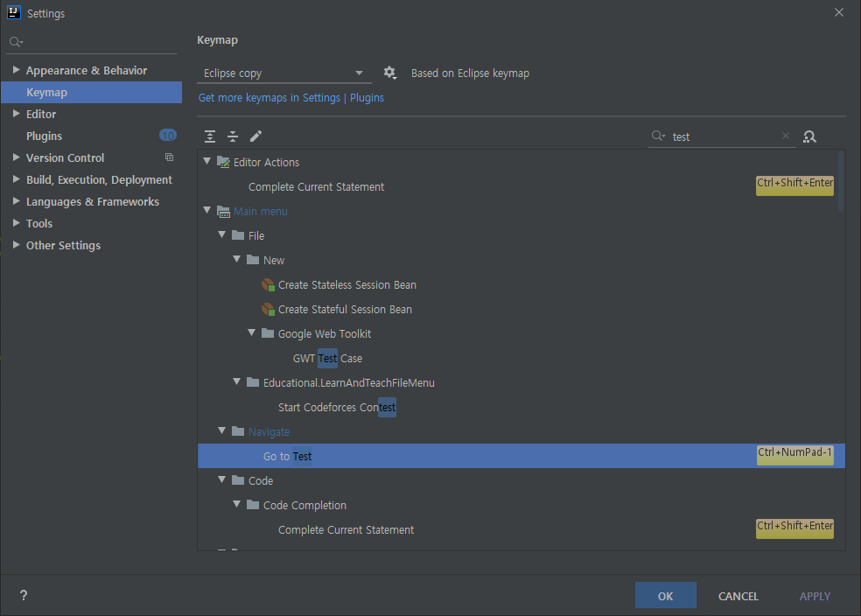
Task: Expand the Version Control section
Action: (x=17, y=157)
